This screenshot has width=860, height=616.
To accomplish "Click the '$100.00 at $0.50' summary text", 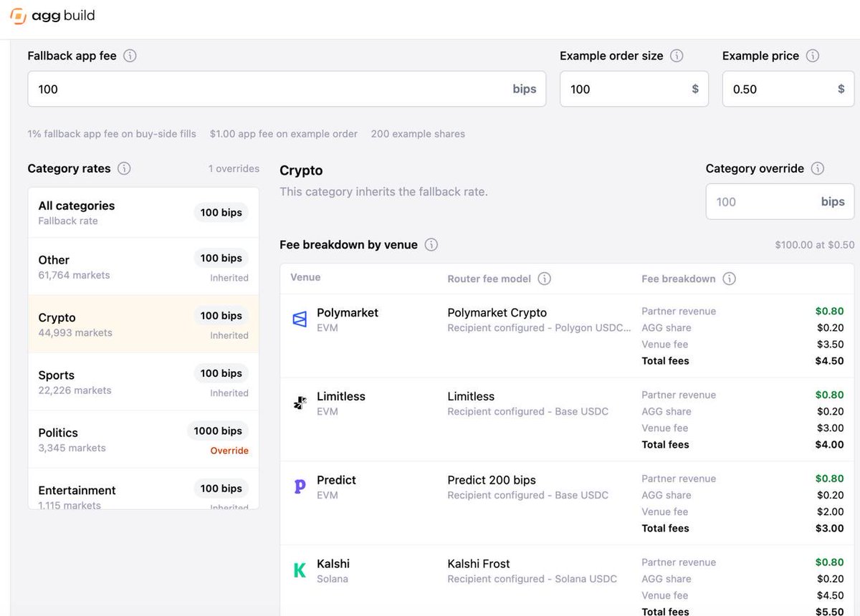I will click(x=815, y=245).
